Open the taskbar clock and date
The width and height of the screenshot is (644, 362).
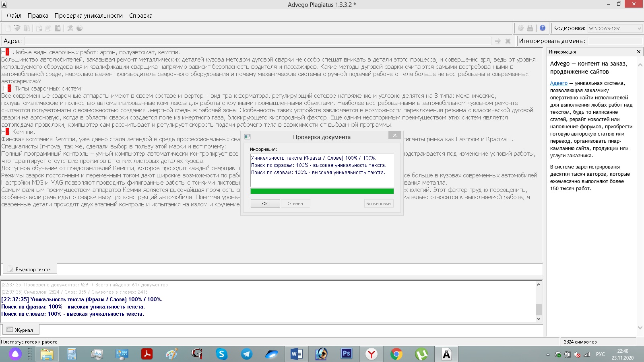(x=623, y=354)
